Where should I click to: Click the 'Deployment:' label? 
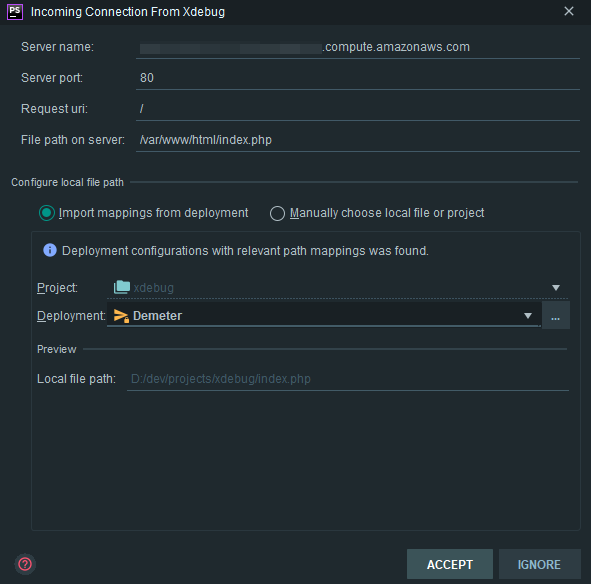point(71,316)
